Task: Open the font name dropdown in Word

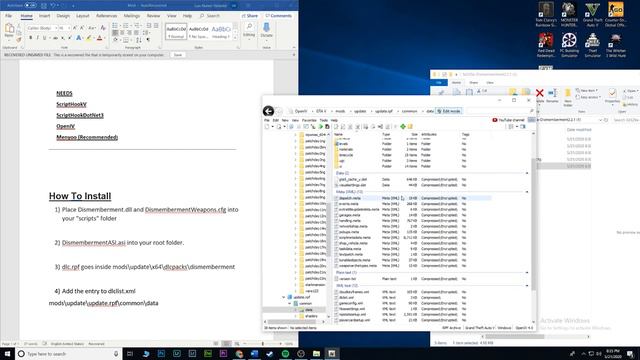Action: click(56, 28)
